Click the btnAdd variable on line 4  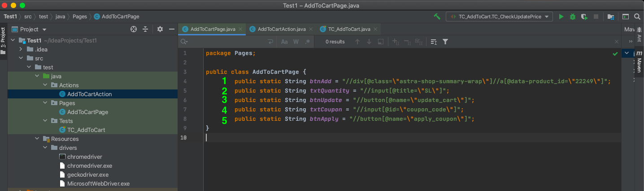[321, 81]
